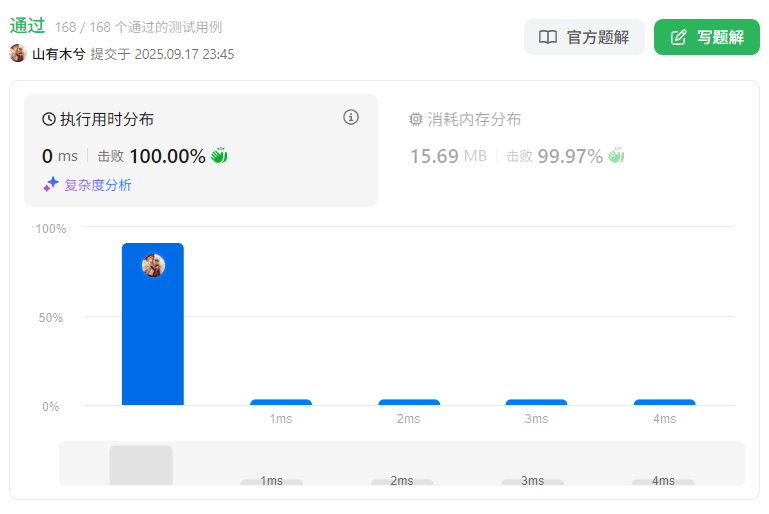
Task: Click the 168 / 168 test cases text
Action: (x=138, y=27)
